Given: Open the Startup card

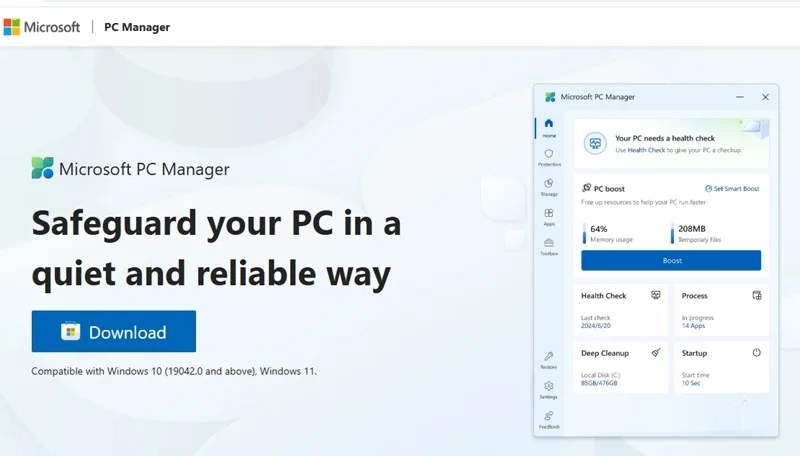Looking at the screenshot, I should click(721, 367).
